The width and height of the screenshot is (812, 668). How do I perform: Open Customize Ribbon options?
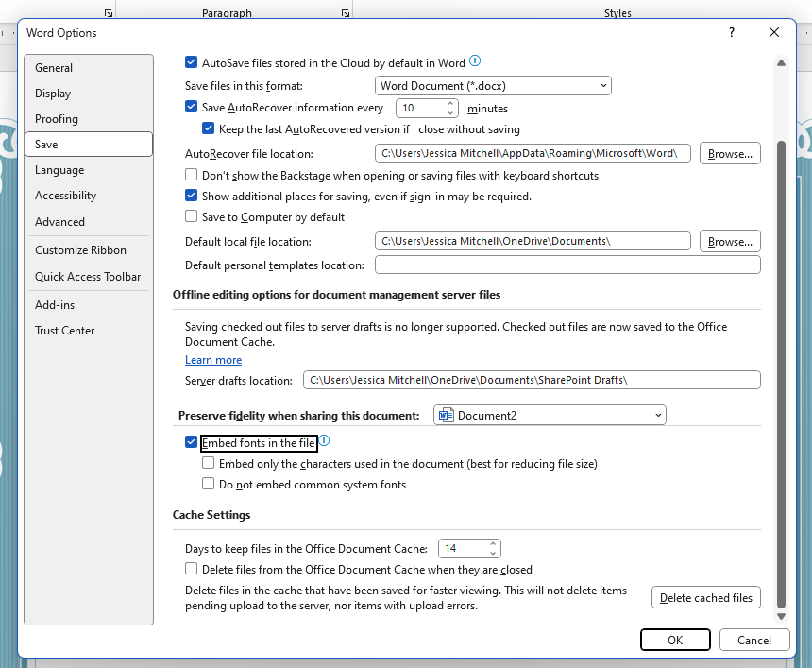89,250
